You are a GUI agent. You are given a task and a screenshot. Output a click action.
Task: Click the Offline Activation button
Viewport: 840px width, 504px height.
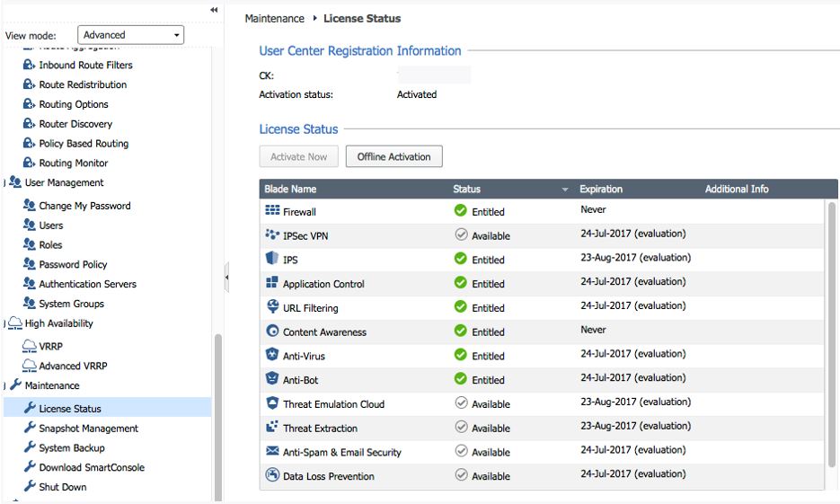point(394,157)
